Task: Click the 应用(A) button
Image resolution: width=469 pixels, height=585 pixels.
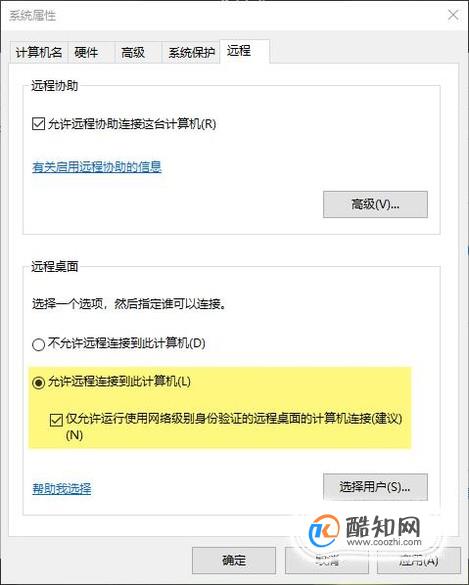Action: pyautogui.click(x=419, y=560)
